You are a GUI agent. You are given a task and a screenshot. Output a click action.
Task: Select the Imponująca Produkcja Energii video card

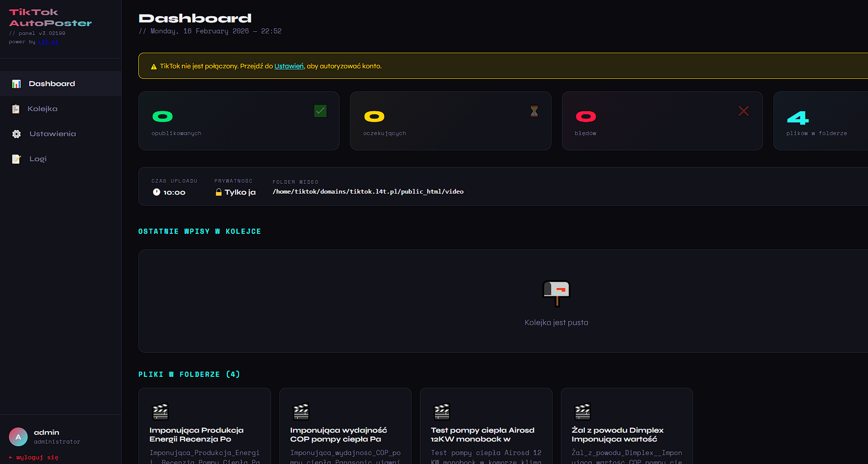pyautogui.click(x=204, y=428)
